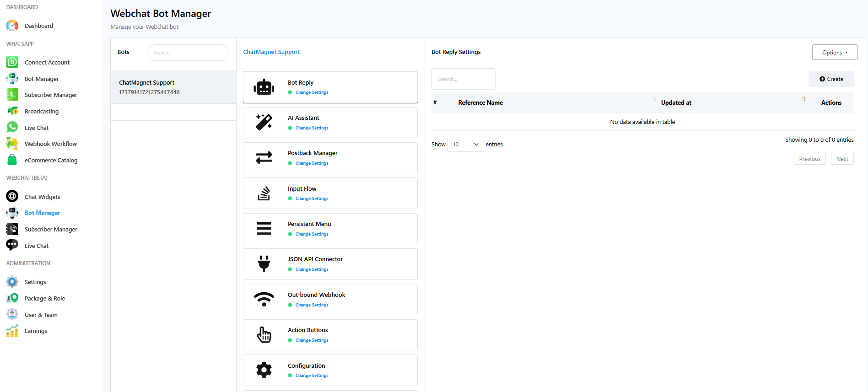Open Package & Role menu item

tap(45, 298)
